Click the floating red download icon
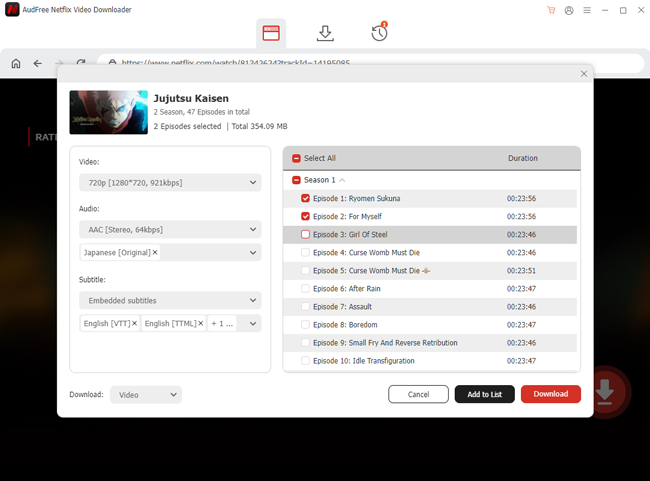The width and height of the screenshot is (650, 481). coord(605,392)
